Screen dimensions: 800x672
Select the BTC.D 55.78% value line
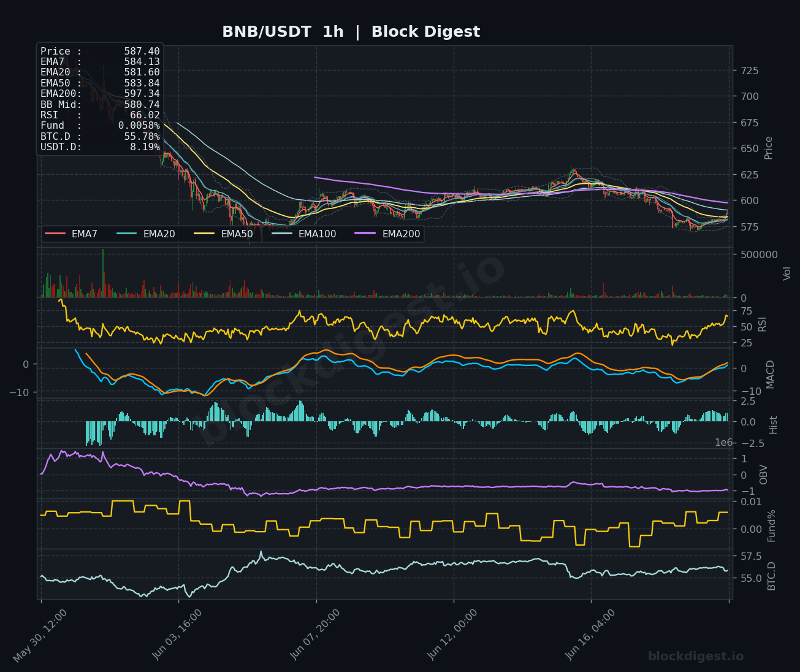click(x=100, y=137)
